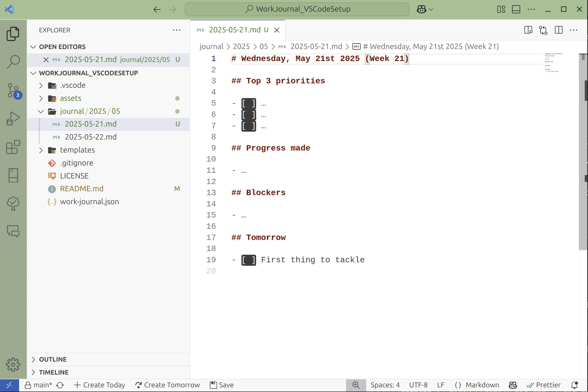Expand the Outline section
This screenshot has width=588, height=392.
(x=108, y=359)
